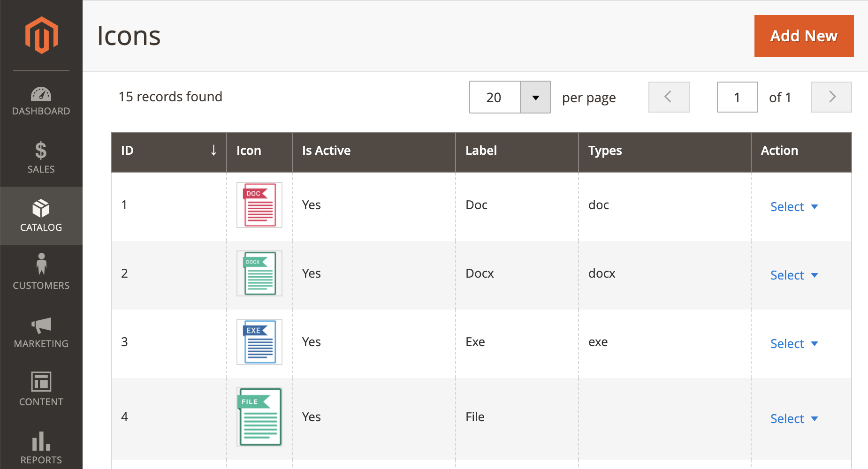Image resolution: width=868 pixels, height=469 pixels.
Task: Open the Customers section
Action: tap(41, 273)
